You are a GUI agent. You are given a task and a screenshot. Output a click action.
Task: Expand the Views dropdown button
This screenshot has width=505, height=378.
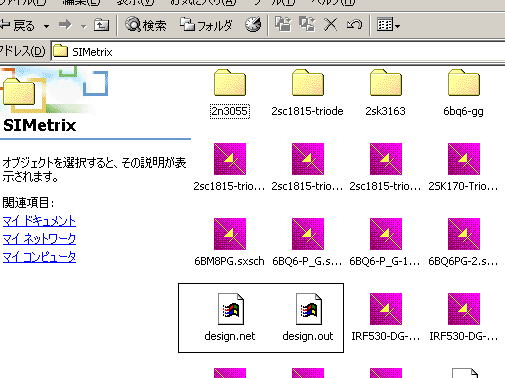pos(388,25)
